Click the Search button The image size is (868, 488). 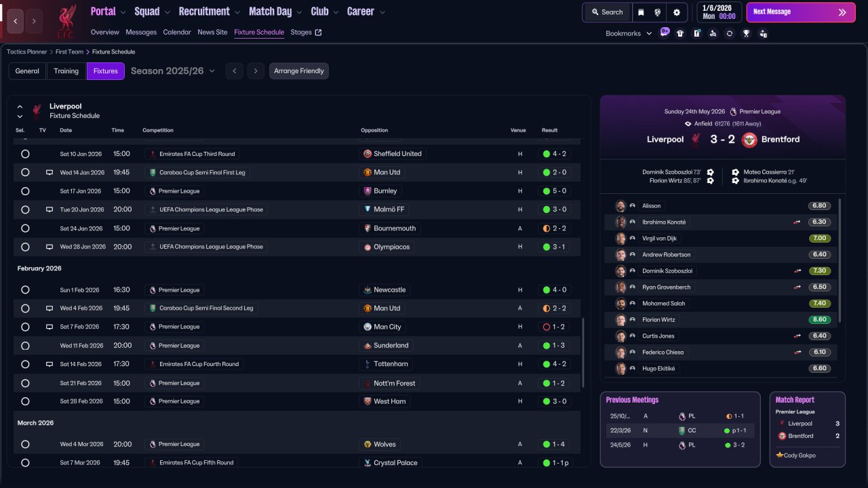tap(607, 12)
